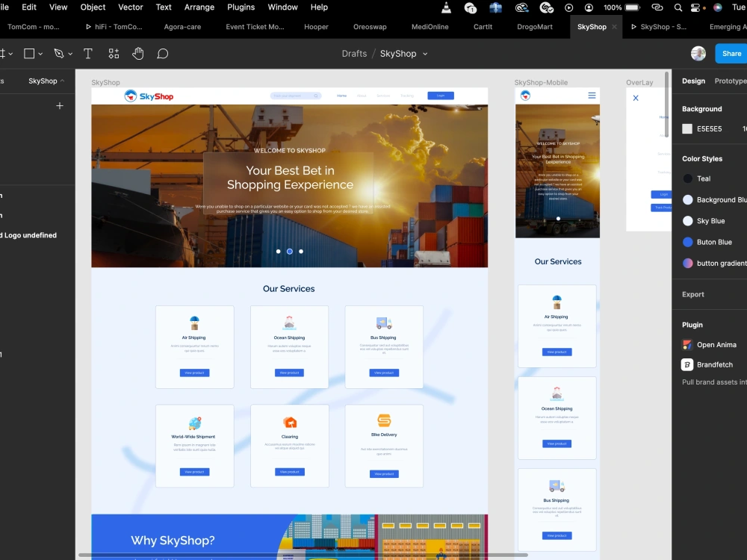Viewport: 747px width, 560px height.
Task: Expand the SkyShop file name dropdown
Action: (425, 54)
